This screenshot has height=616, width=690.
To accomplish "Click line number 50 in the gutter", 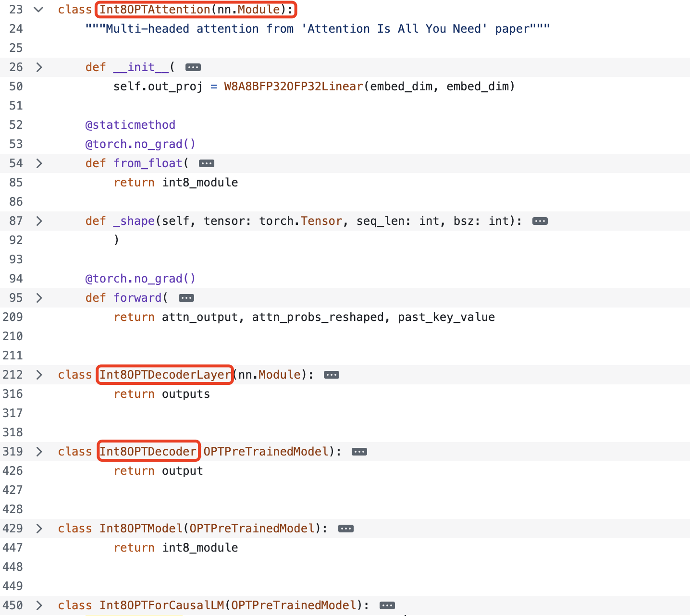I will (16, 86).
